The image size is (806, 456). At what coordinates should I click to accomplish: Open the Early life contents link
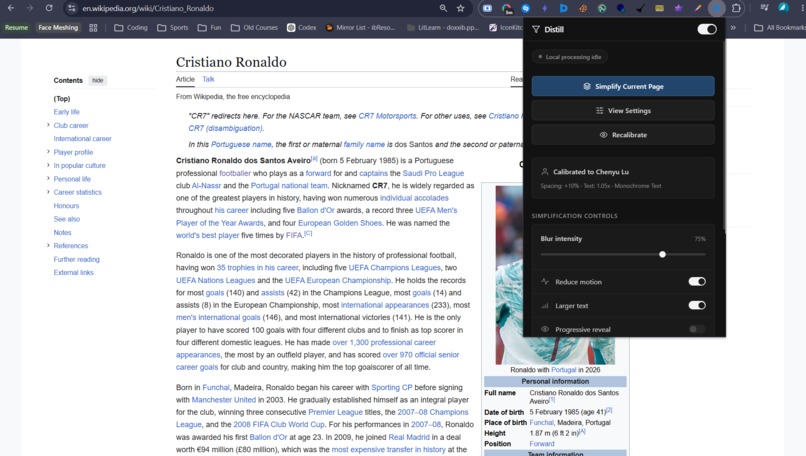(66, 112)
